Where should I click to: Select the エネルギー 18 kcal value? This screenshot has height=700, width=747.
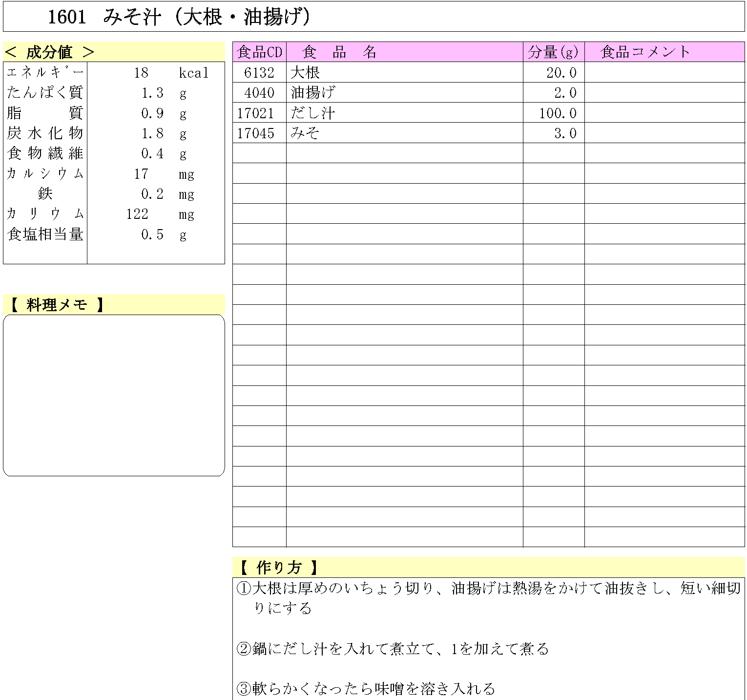141,73
